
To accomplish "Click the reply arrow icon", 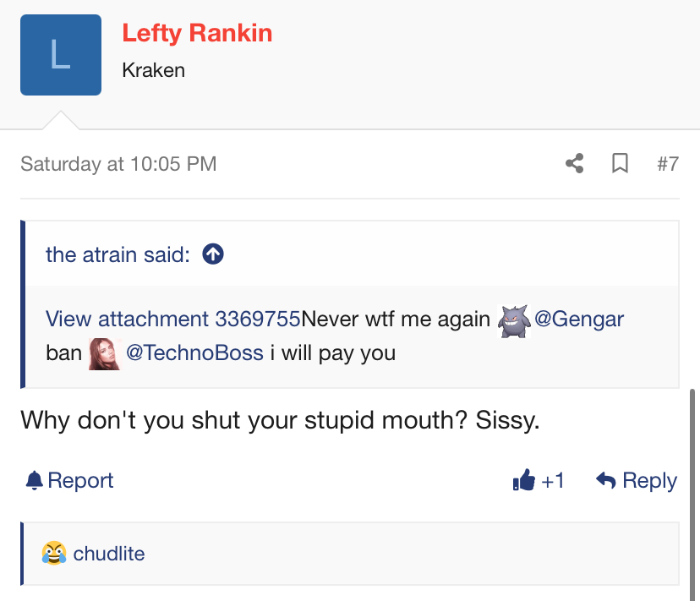I will (605, 481).
